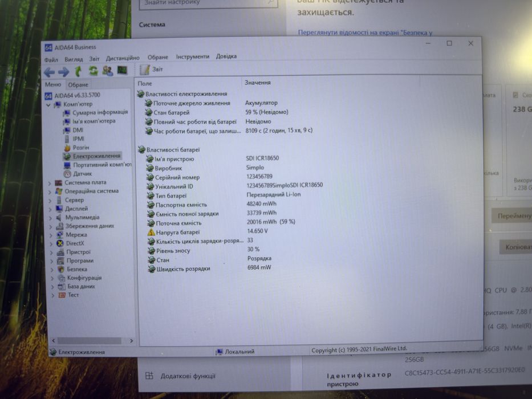Open the Обране menu in menu bar

[158, 57]
